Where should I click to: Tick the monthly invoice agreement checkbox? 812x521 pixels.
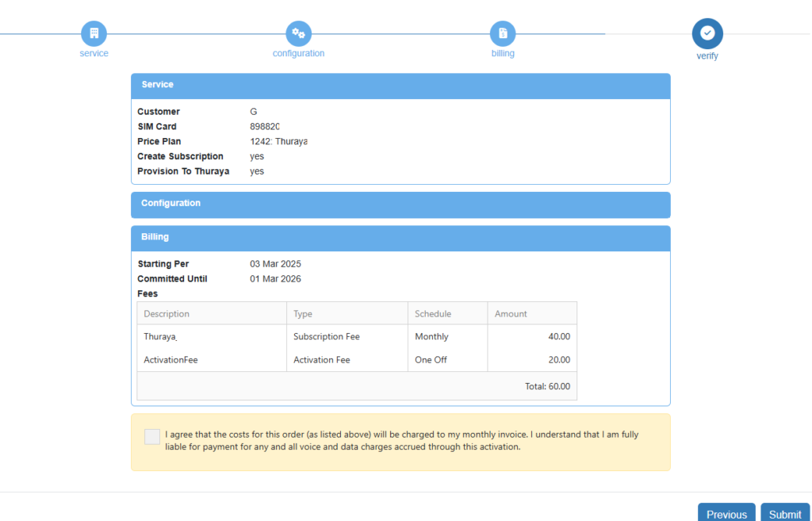coord(152,437)
